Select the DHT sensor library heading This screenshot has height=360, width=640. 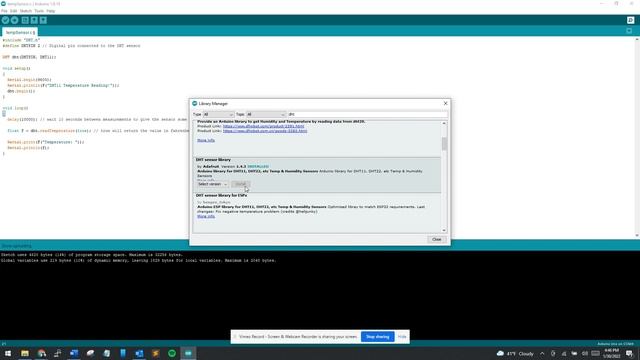pos(213,160)
